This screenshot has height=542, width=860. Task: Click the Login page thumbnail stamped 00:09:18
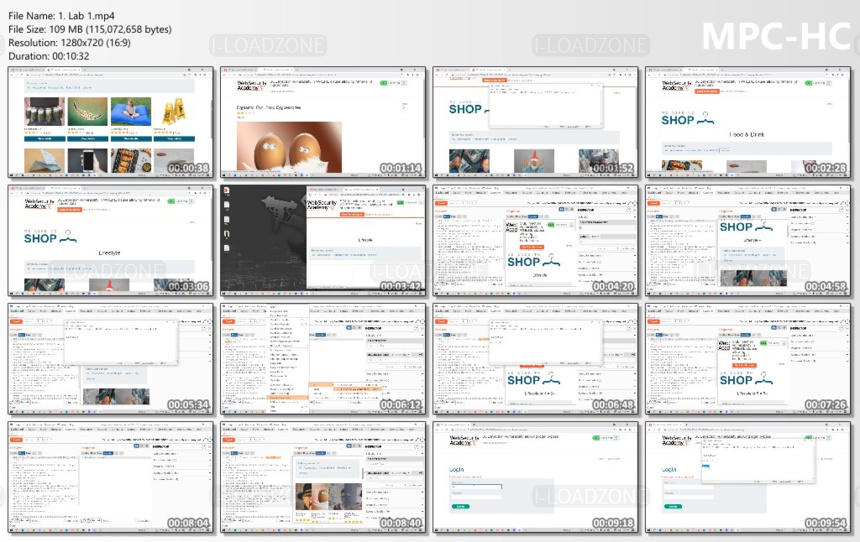[x=535, y=477]
